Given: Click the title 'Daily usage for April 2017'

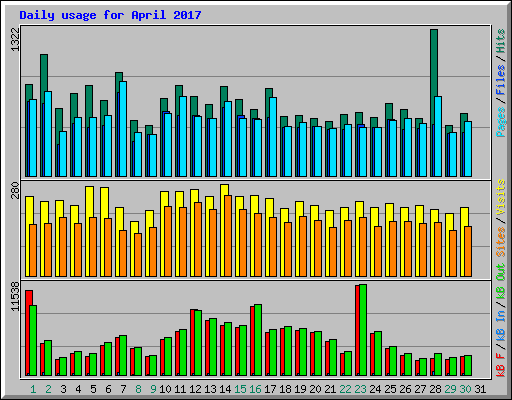Looking at the screenshot, I should [110, 15].
